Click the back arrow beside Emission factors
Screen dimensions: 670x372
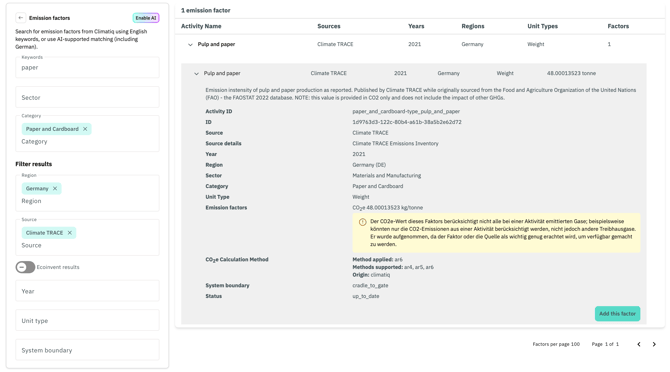[21, 18]
